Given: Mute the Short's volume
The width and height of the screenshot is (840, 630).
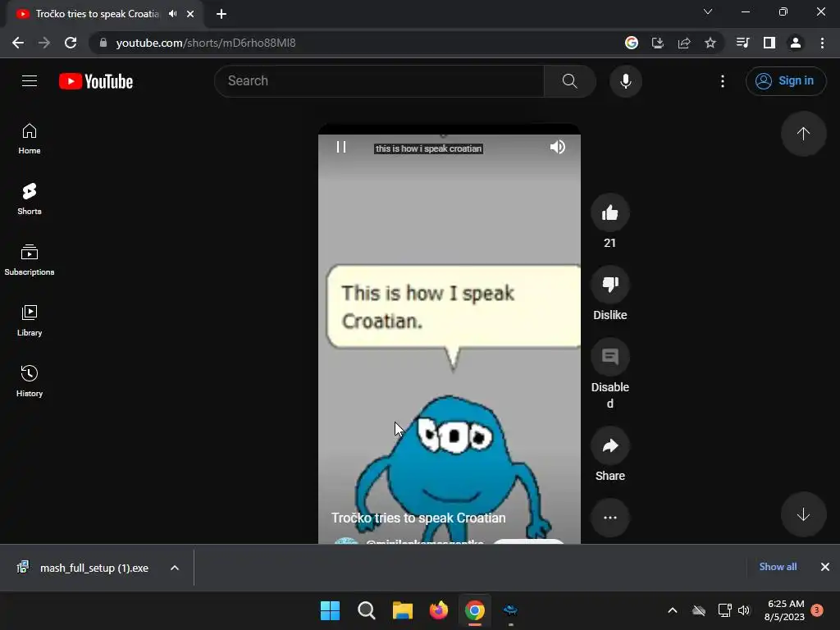Looking at the screenshot, I should click(x=558, y=147).
